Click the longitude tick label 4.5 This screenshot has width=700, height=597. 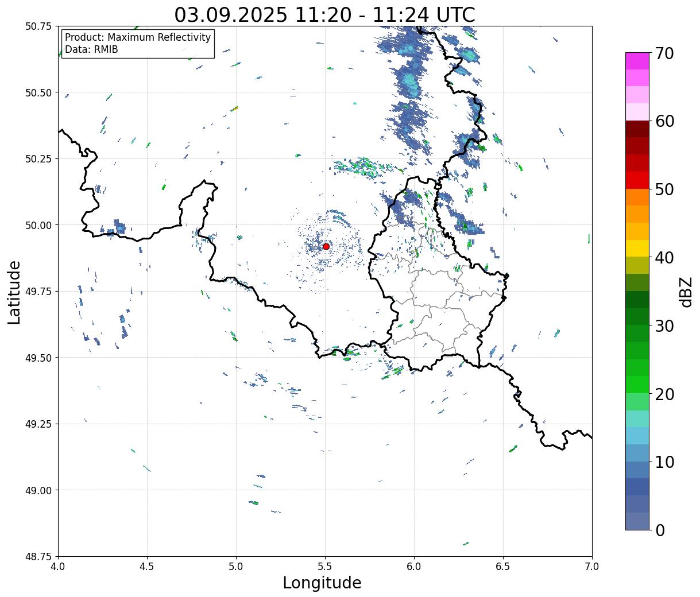coord(147,567)
